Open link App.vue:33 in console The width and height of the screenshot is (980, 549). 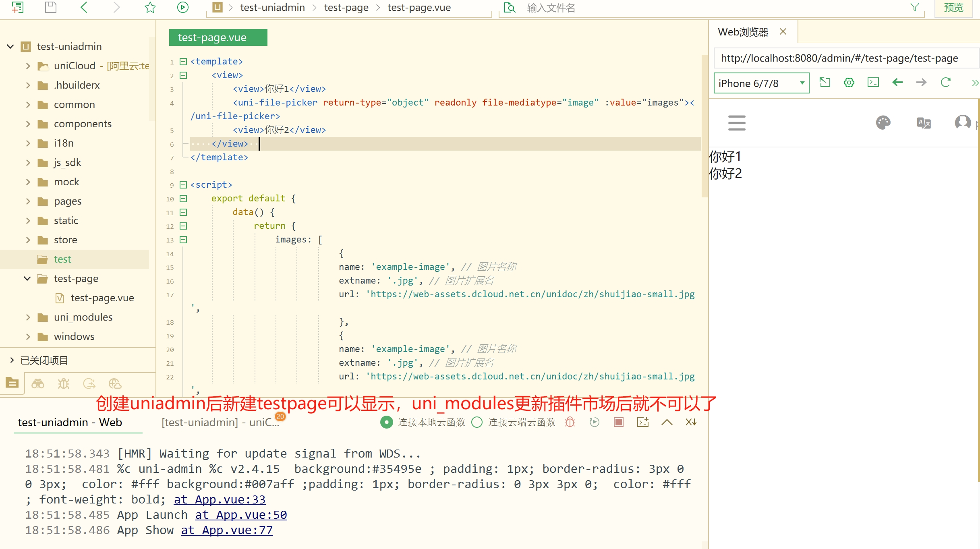(220, 499)
